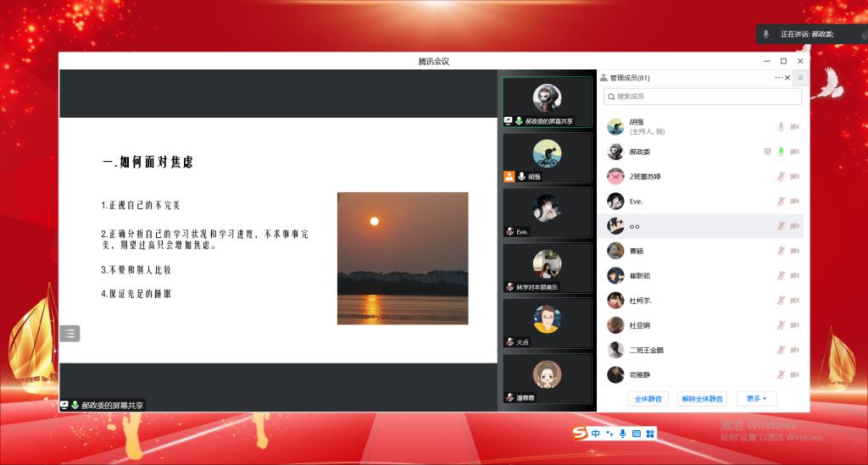
Task: Click the Sogou input method logo
Action: [580, 434]
